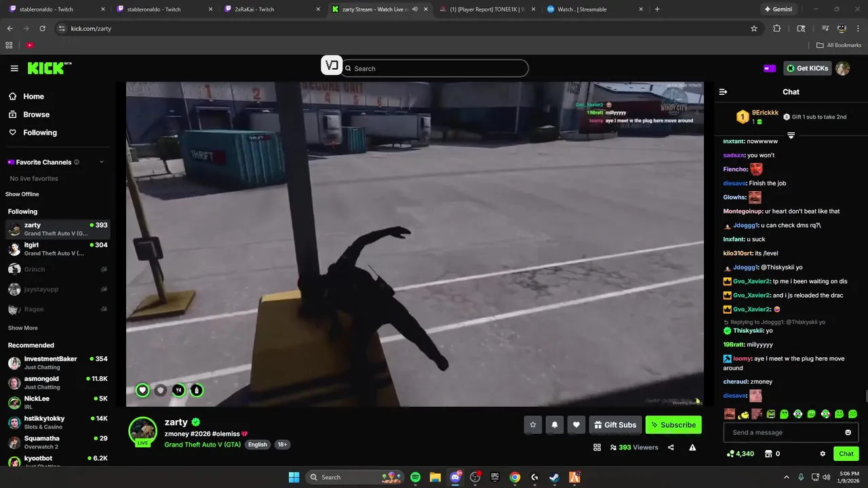Click the star button below the video
Screen dimensions: 868x488
tap(533, 425)
